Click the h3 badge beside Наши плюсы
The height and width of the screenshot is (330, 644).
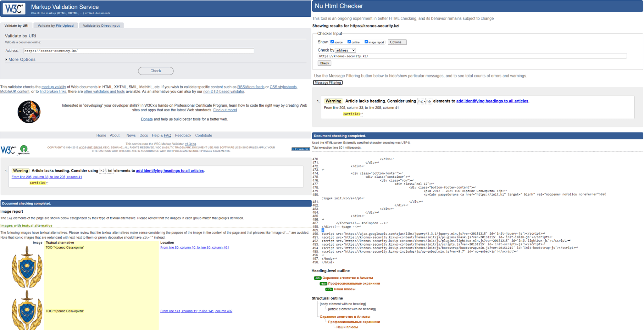point(329,289)
